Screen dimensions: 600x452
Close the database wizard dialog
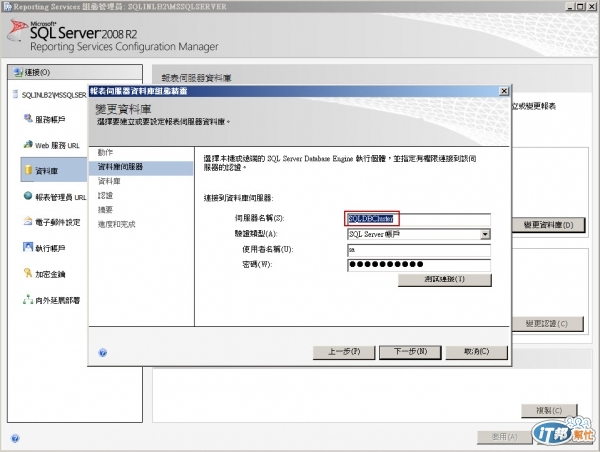(x=504, y=91)
